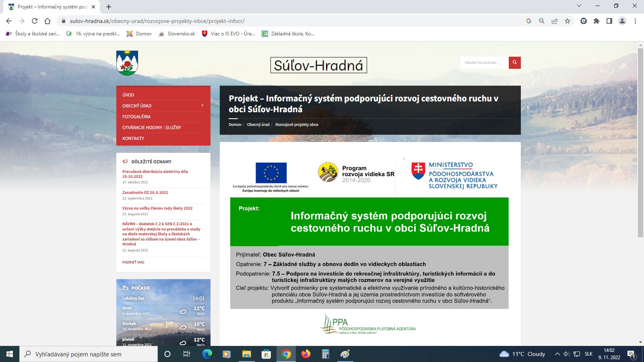This screenshot has width=644, height=362.
Task: Open Calculator from taskbar
Action: coord(326,354)
